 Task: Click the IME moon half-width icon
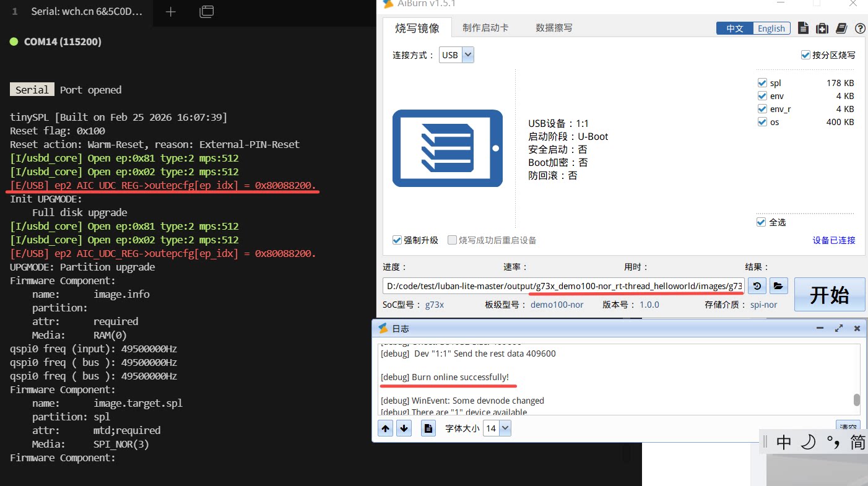808,442
